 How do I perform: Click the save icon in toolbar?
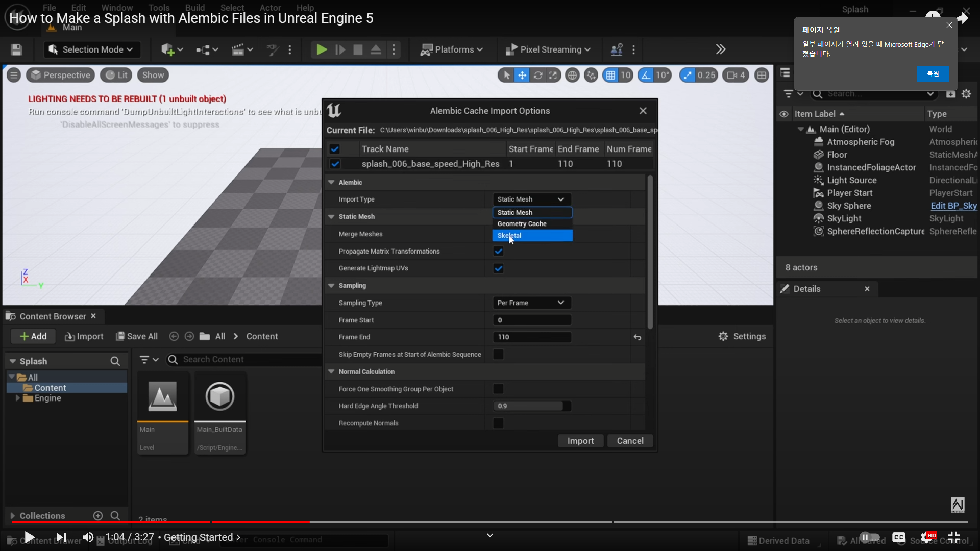coord(16,49)
